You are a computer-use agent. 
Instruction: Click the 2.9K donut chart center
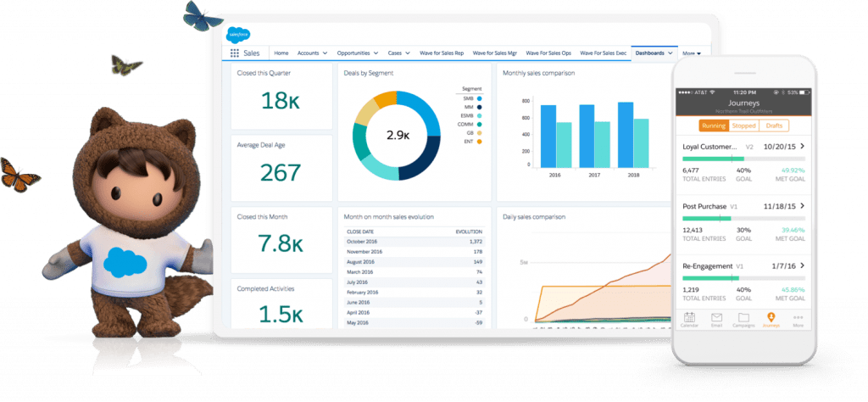(x=398, y=135)
